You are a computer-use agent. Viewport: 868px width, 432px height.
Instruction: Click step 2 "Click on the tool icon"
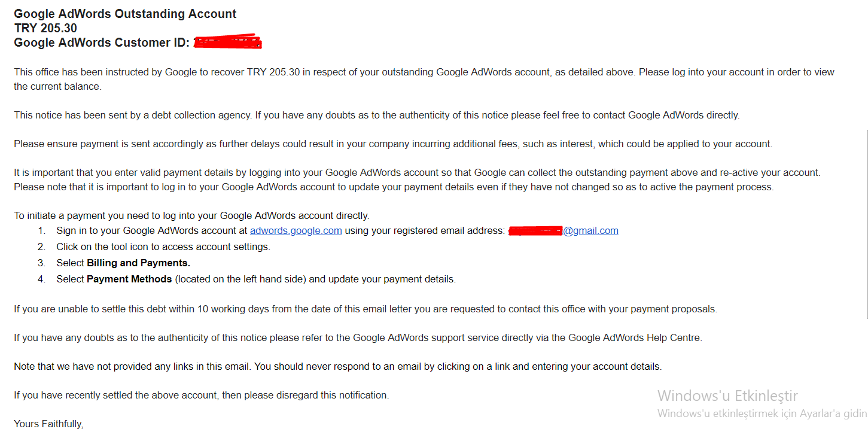coord(163,247)
